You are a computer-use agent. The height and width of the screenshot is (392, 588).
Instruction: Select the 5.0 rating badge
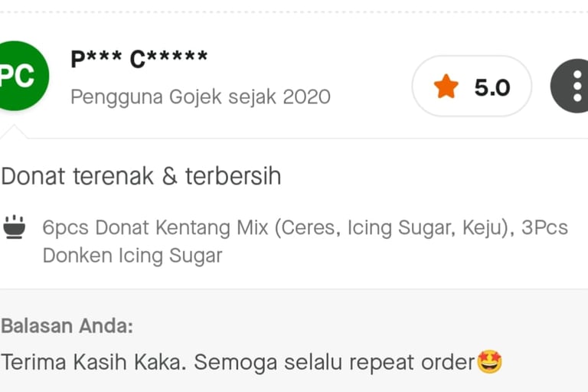pyautogui.click(x=472, y=87)
